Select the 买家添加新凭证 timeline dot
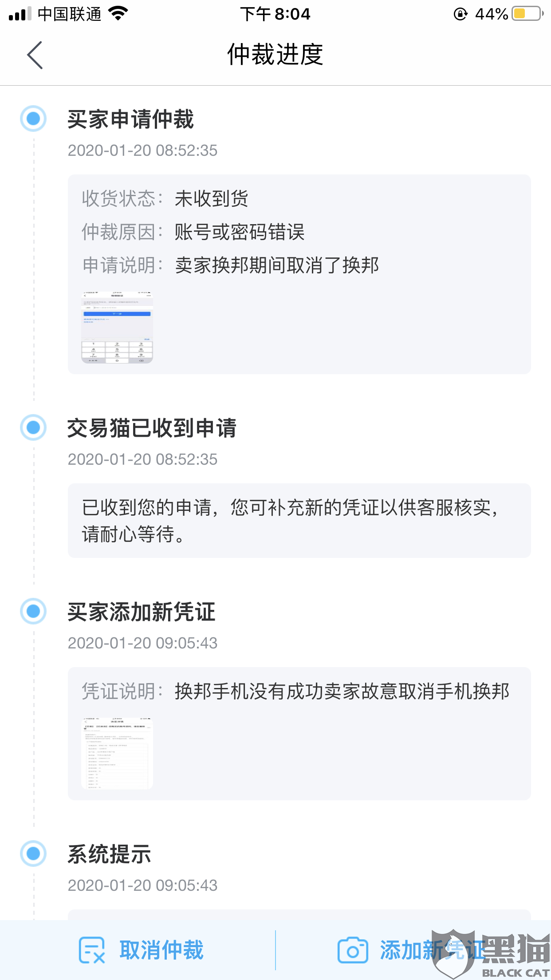 point(33,611)
